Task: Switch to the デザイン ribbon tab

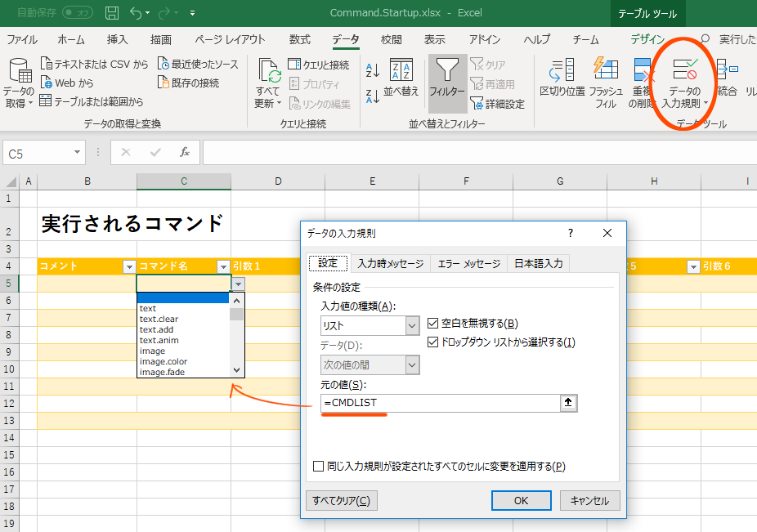Action: [647, 39]
